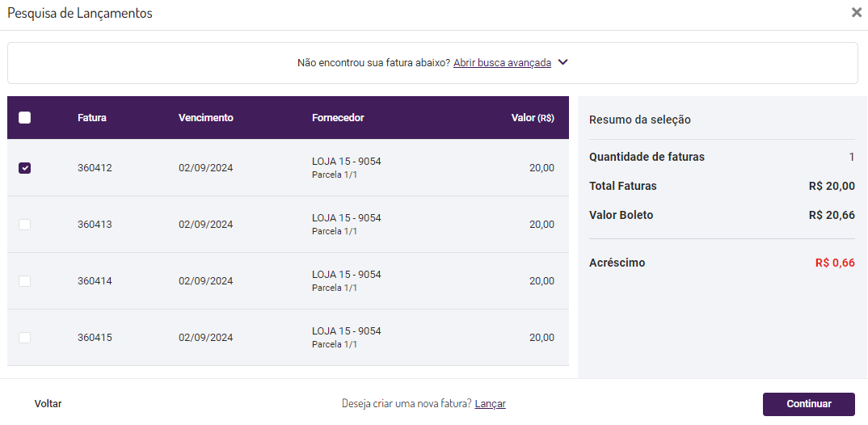This screenshot has height=425, width=868.
Task: Click supplier LOJA 15 - 9054 in row 360414
Action: pyautogui.click(x=346, y=275)
